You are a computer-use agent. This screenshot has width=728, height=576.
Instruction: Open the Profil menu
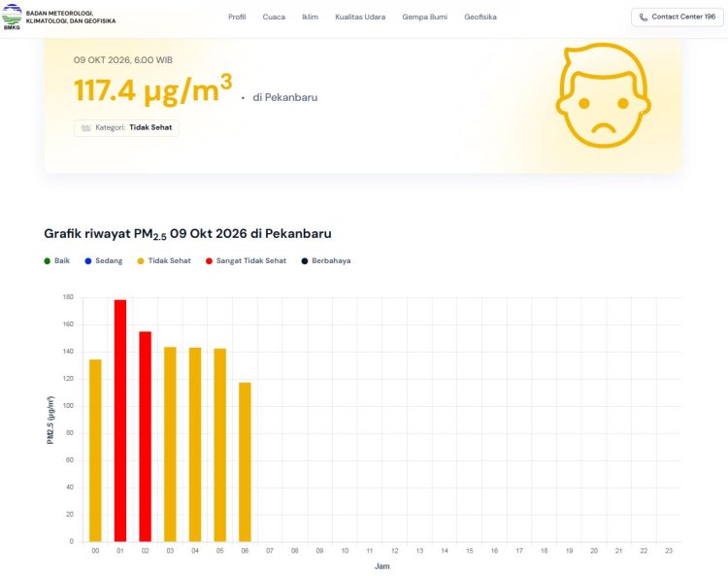coord(237,17)
